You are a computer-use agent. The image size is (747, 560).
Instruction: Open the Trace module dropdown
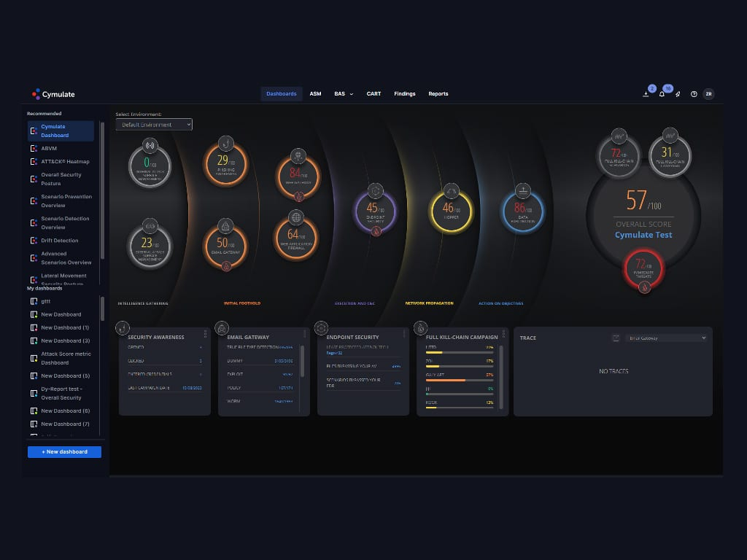(667, 338)
